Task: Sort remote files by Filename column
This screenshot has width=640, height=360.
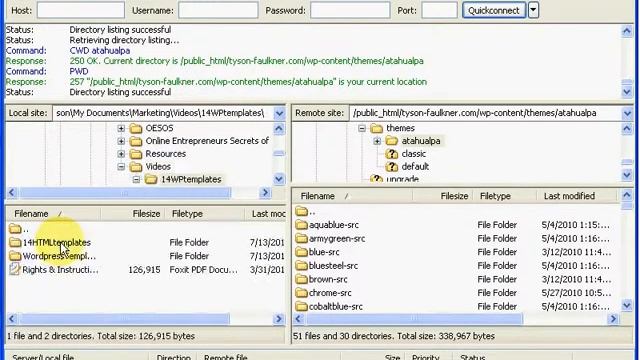Action: (x=353, y=196)
